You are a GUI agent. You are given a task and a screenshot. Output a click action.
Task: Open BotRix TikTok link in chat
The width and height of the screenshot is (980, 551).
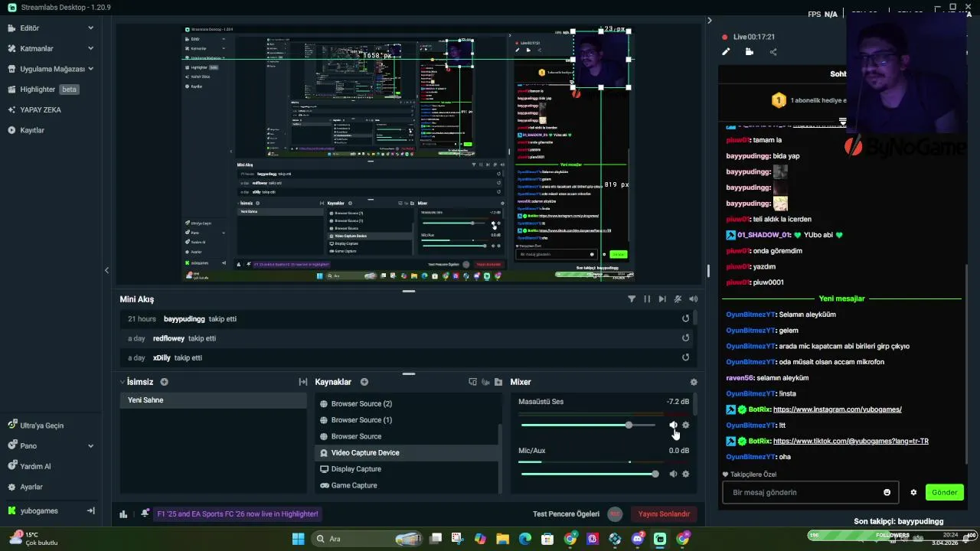(x=851, y=441)
